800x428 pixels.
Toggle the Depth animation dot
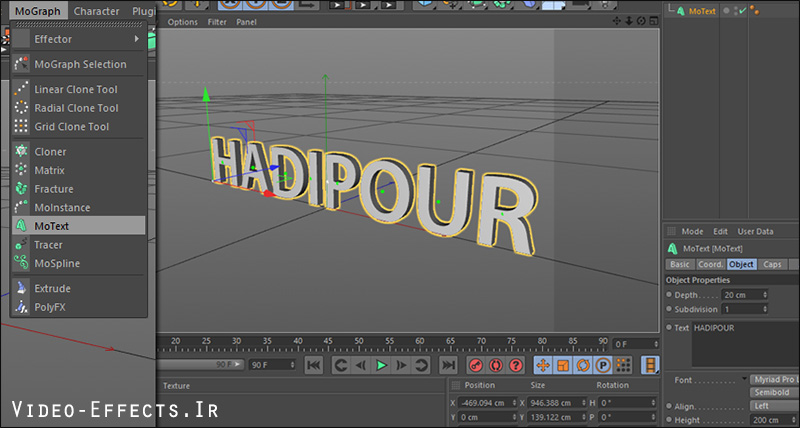[669, 294]
